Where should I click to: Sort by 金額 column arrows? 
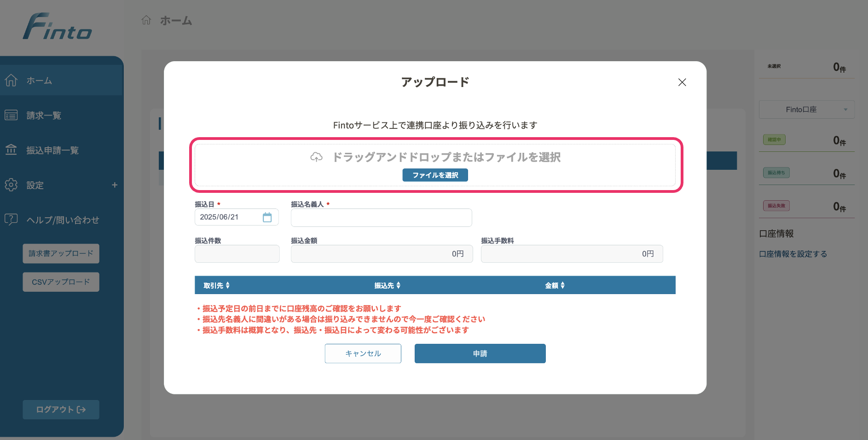pos(562,285)
